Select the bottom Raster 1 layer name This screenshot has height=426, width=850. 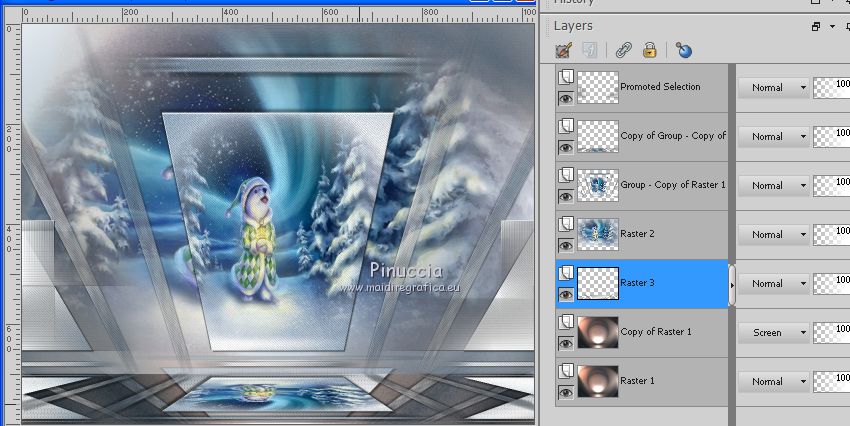tap(637, 380)
